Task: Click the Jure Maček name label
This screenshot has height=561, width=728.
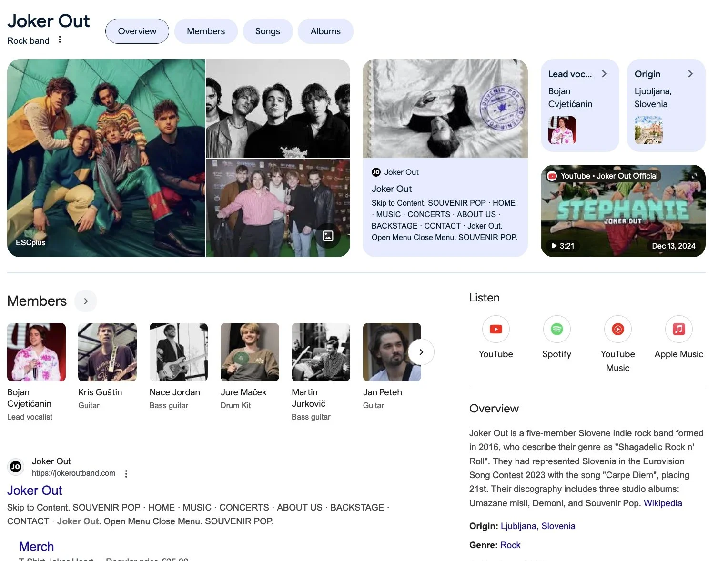Action: [243, 392]
